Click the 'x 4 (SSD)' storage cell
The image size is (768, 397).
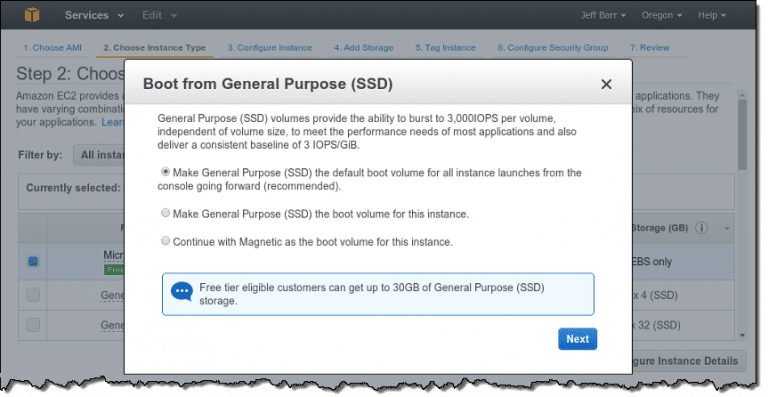(x=655, y=296)
